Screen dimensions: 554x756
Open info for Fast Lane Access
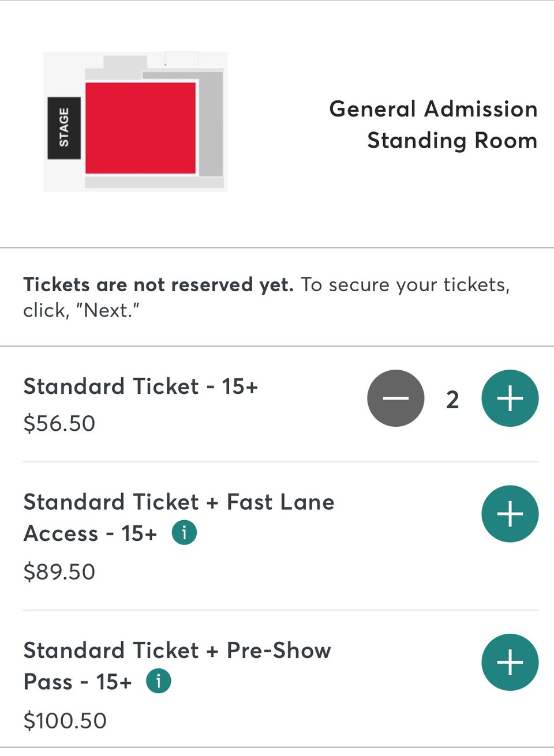pyautogui.click(x=184, y=533)
